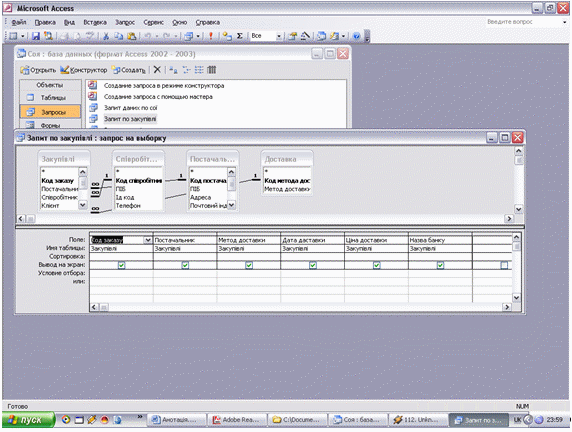Click 'Код співробітника' field in Співробіт... table
Image resolution: width=572 pixels, height=432 pixels.
click(139, 180)
